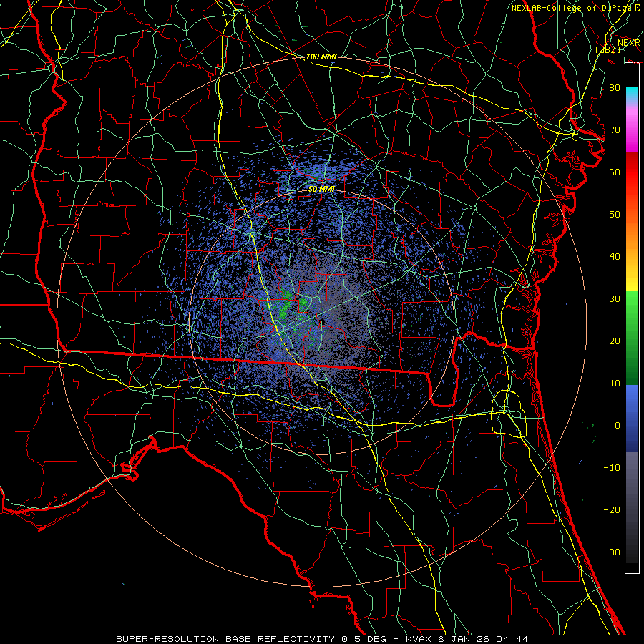Click the -10 value on the dBZ scale
Image resolution: width=644 pixels, height=644 pixels.
[612, 468]
